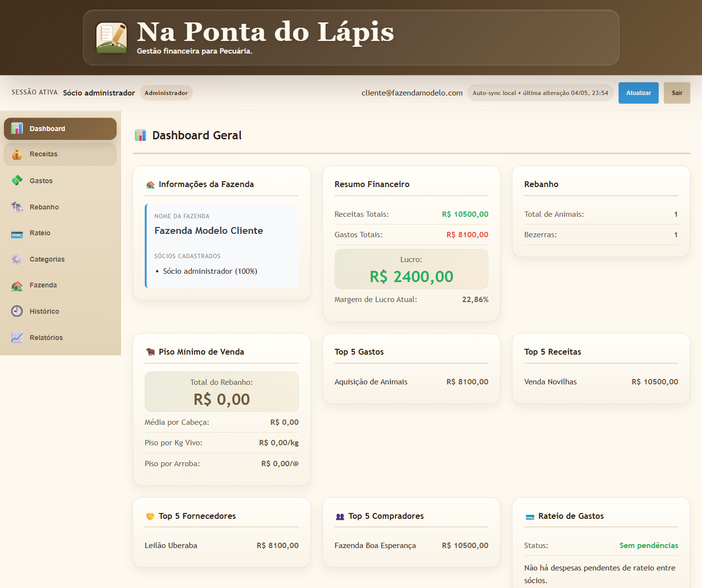702x588 pixels.
Task: Click the people icon beside Top 5 Compradores
Action: (x=340, y=516)
